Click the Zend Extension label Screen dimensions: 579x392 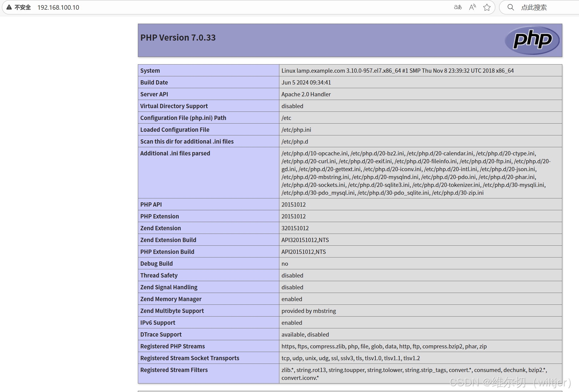click(160, 228)
